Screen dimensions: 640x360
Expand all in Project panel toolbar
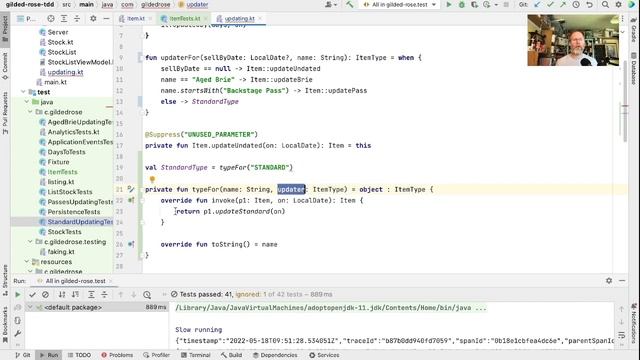pyautogui.click(x=64, y=18)
